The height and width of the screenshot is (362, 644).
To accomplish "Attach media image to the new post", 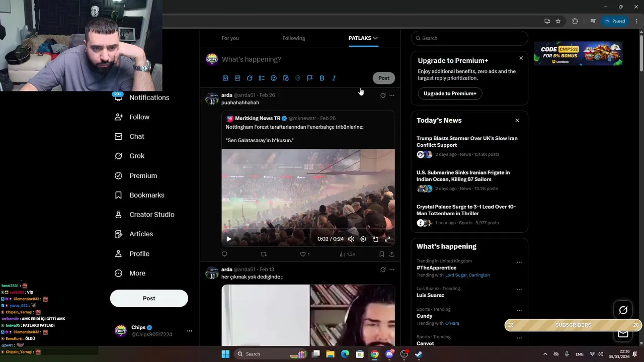I will coord(225,78).
